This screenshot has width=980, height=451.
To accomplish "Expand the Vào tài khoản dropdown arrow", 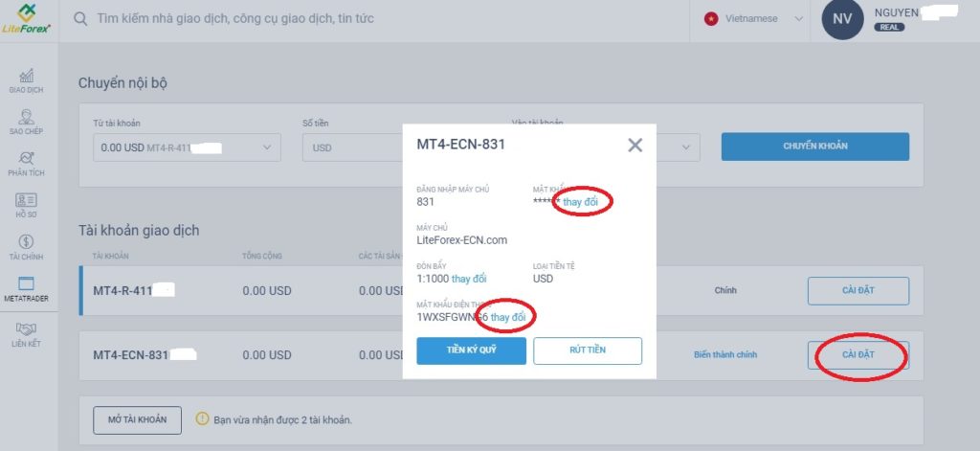I will tap(686, 147).
